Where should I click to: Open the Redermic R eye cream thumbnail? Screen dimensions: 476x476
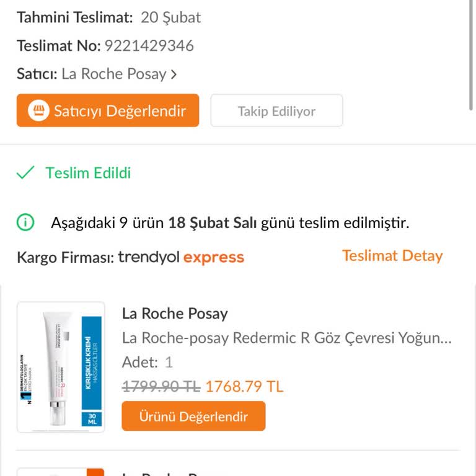(x=61, y=367)
